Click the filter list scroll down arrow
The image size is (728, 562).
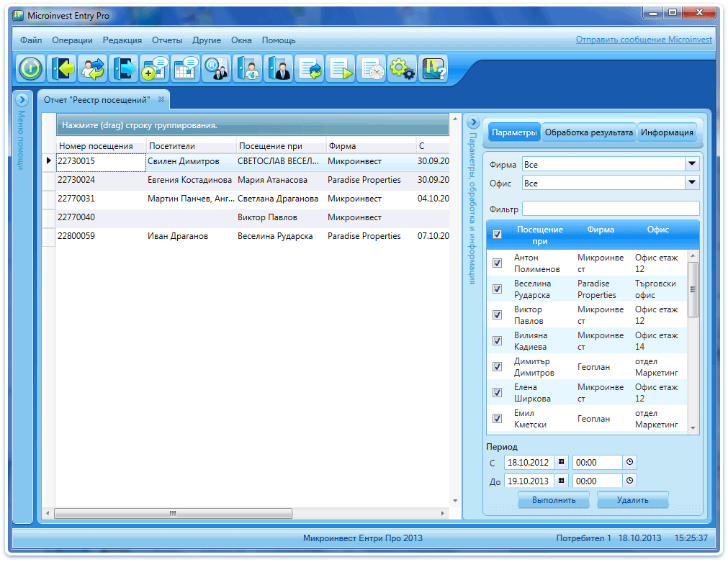tap(692, 428)
